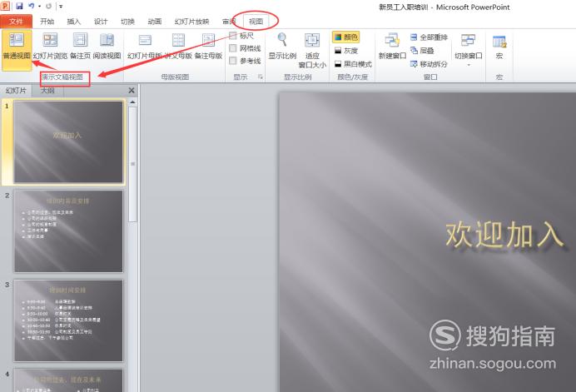Switch to the 视图 ribbon tab
Viewport: 576px width, 392px height.
tap(256, 22)
